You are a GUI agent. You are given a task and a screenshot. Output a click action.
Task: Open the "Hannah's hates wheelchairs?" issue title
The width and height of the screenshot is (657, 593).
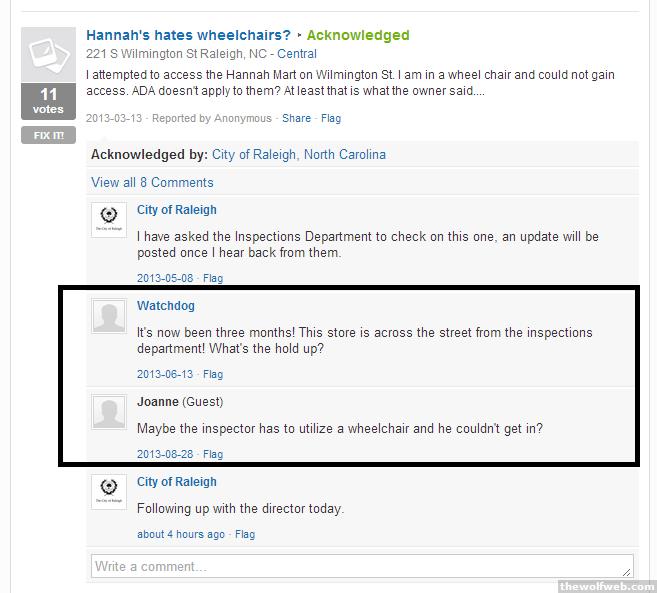tap(189, 35)
